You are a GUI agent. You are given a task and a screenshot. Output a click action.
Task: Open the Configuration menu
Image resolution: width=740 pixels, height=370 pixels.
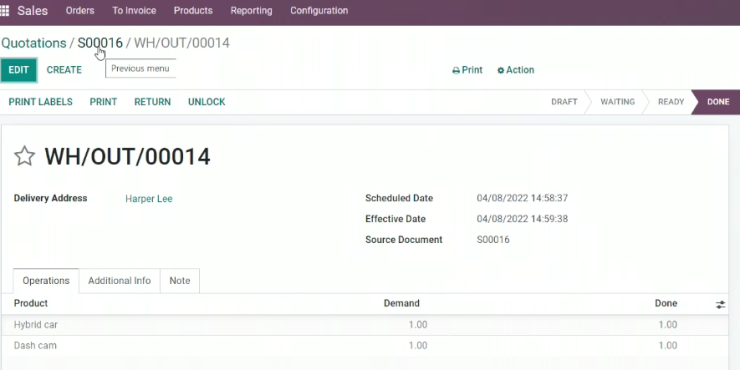319,10
